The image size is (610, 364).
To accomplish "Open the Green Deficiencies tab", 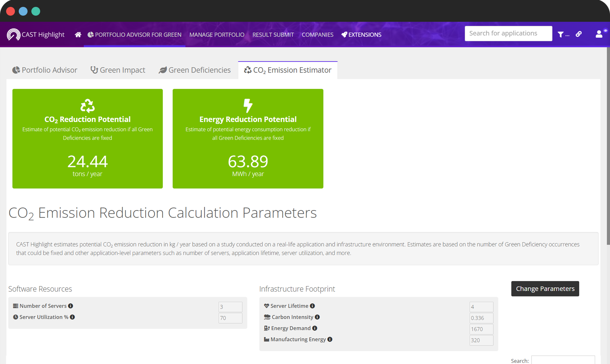I will pos(195,70).
